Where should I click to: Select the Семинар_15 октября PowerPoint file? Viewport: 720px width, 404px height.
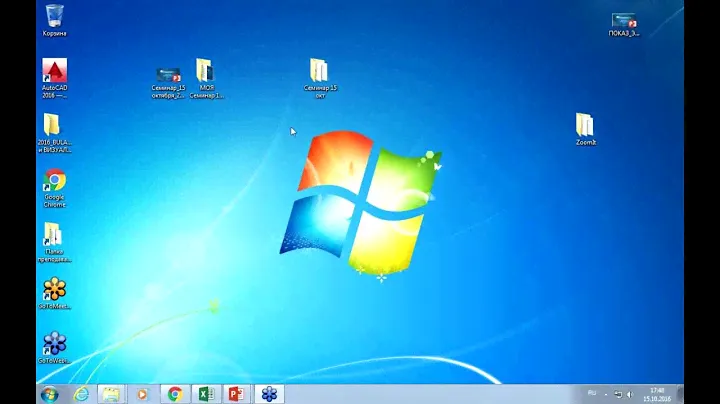tap(169, 74)
